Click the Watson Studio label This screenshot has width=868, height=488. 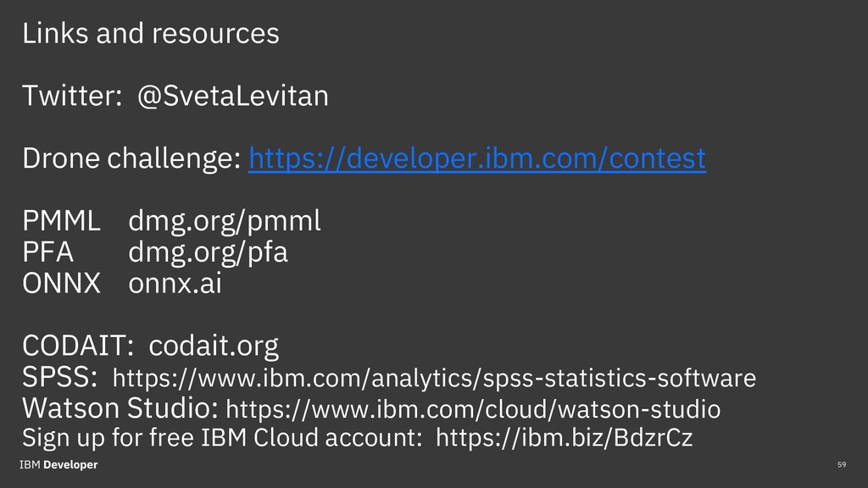[120, 408]
